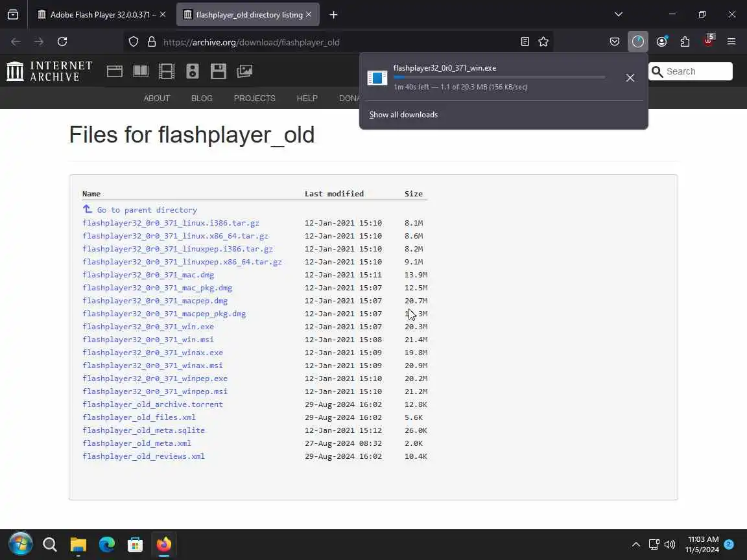Screen dimensions: 747x560
Task: Switch to Adobe Flash Player 32.0.0.371 tab
Action: (x=102, y=15)
